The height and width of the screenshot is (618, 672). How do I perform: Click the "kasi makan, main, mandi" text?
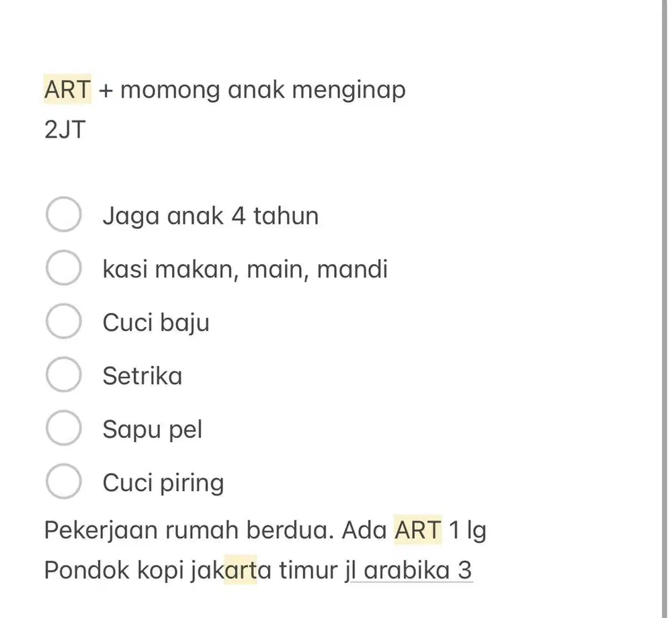pyautogui.click(x=245, y=269)
